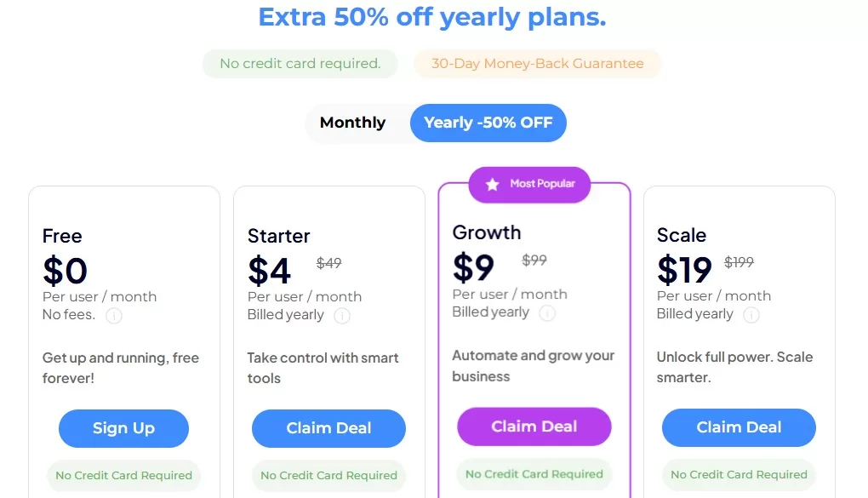Select the Yearly -50% OFF option
This screenshot has width=868, height=498.
coord(488,123)
